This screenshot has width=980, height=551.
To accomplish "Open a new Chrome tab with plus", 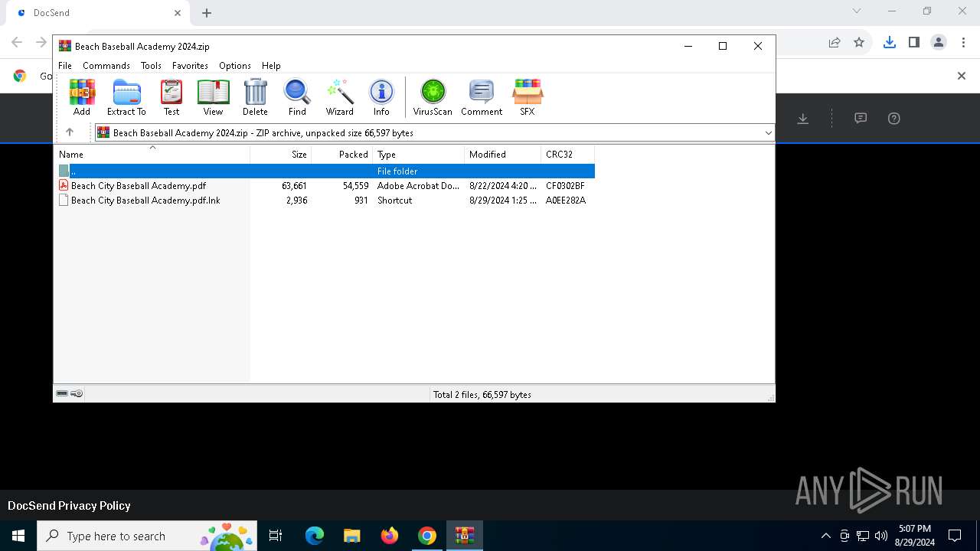I will point(207,13).
